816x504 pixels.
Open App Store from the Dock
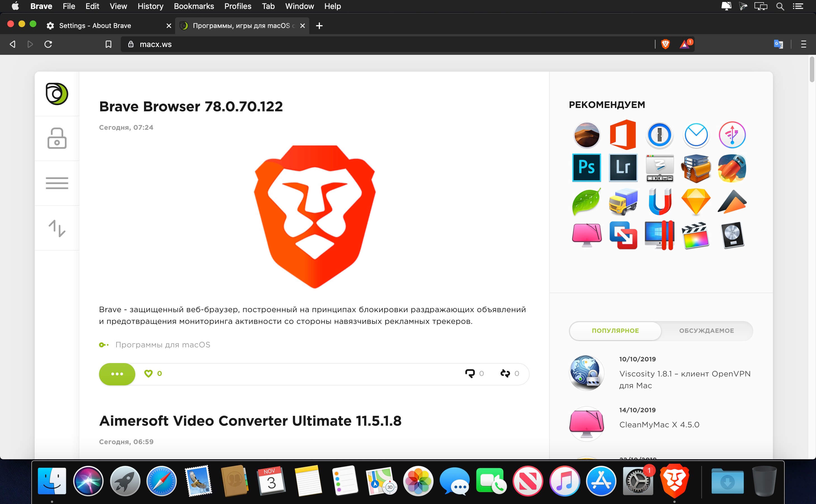pos(601,481)
